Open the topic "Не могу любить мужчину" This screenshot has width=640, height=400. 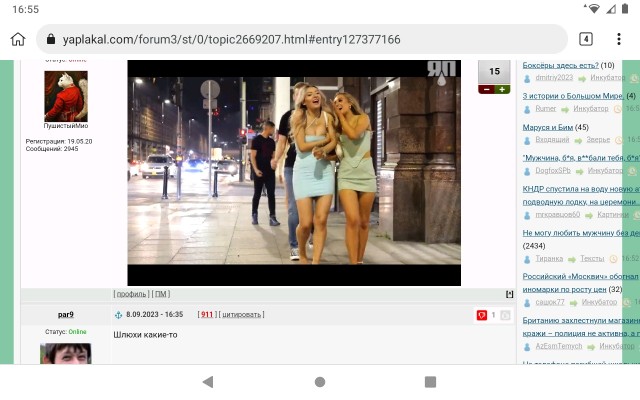(x=581, y=233)
